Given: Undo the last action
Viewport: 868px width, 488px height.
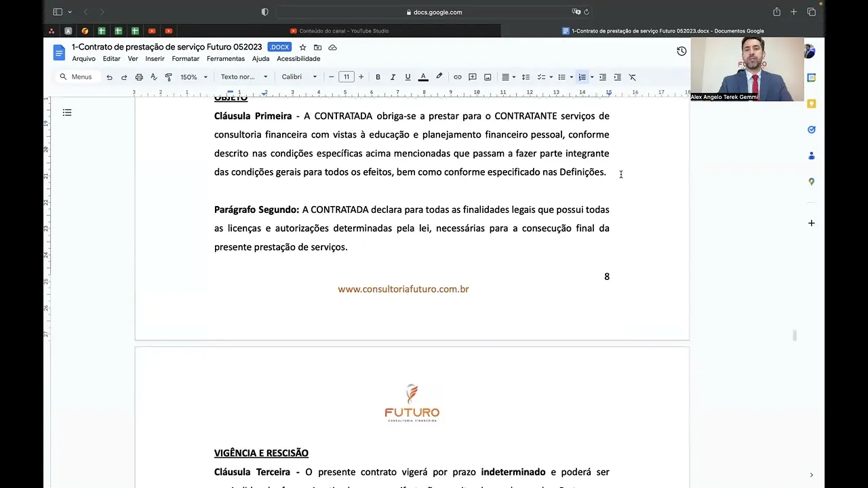Looking at the screenshot, I should (x=109, y=77).
